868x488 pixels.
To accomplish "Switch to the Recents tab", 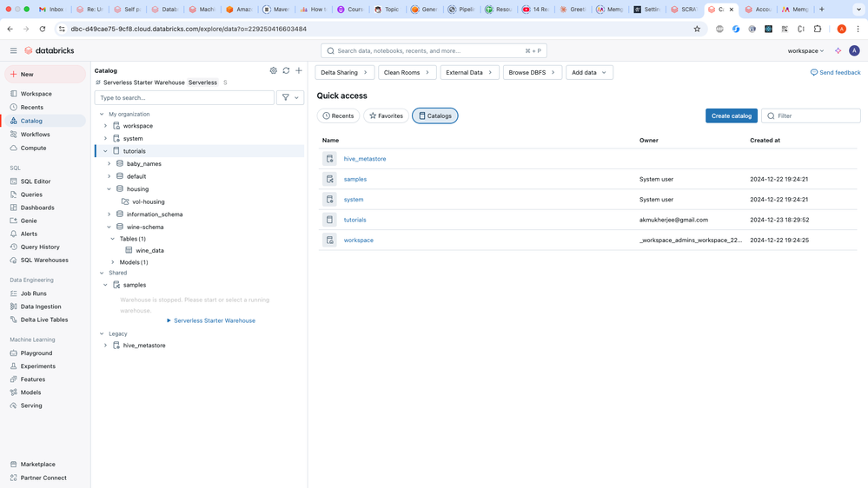I will point(338,115).
